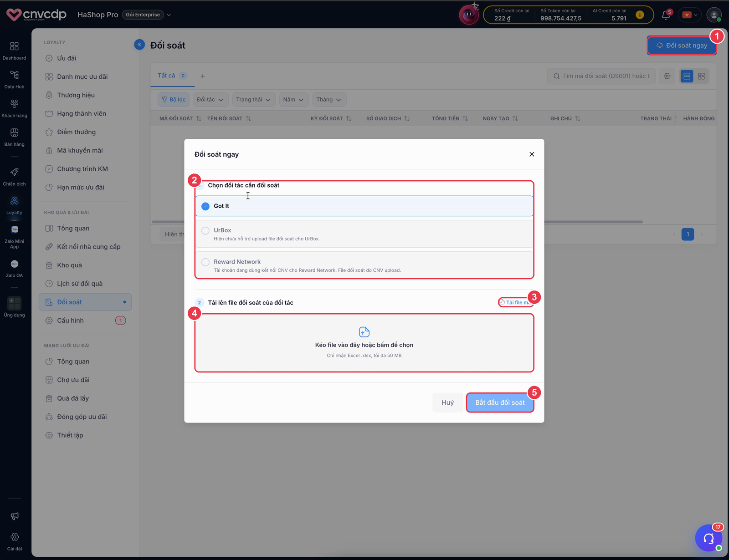Image resolution: width=729 pixels, height=560 pixels.
Task: Open the Trạng thái filter dropdown
Action: tap(253, 100)
